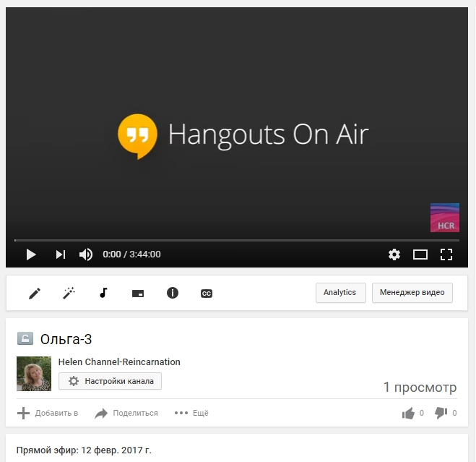The width and height of the screenshot is (476, 462).
Task: Click the Analytics button
Action: [340, 293]
